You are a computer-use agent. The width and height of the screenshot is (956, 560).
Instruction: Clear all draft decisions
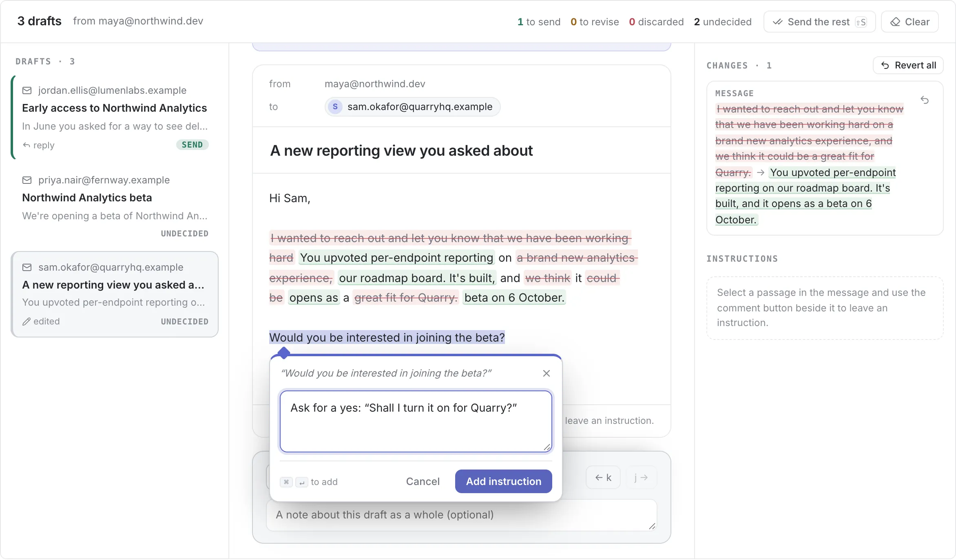pos(910,22)
